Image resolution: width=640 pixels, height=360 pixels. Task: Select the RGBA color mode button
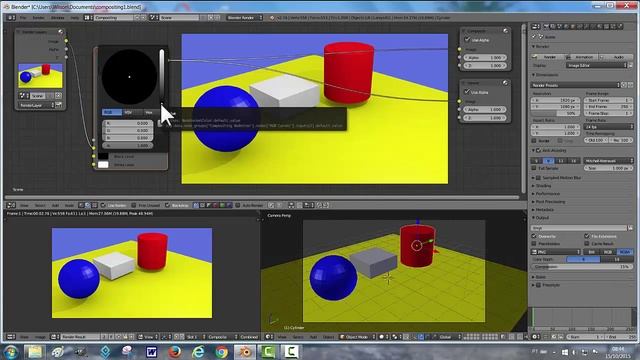coord(624,252)
